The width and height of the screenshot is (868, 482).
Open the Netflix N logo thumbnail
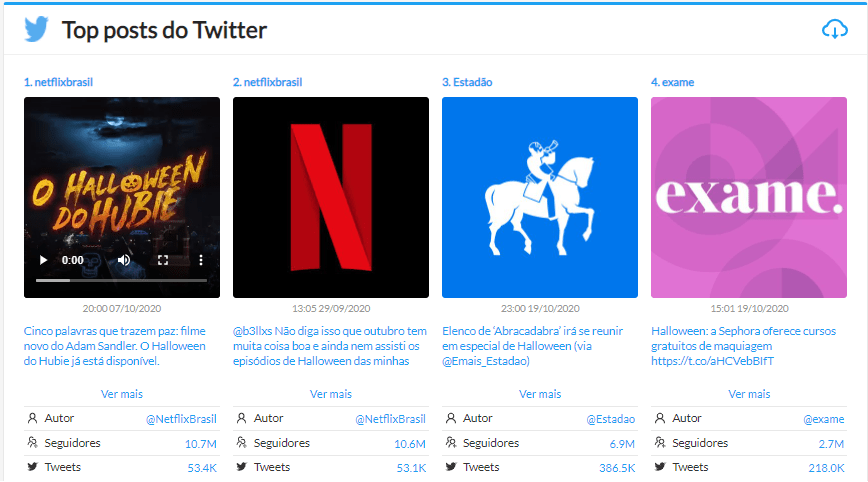(330, 197)
